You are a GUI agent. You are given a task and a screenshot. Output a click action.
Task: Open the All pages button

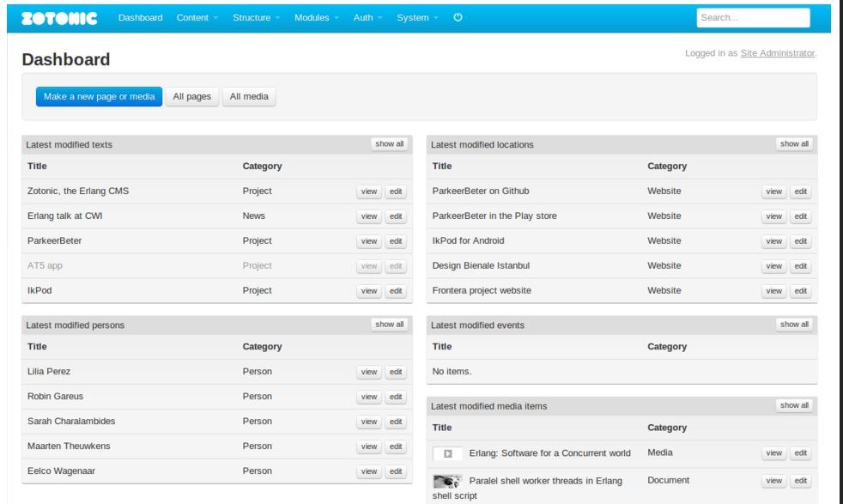tap(191, 97)
